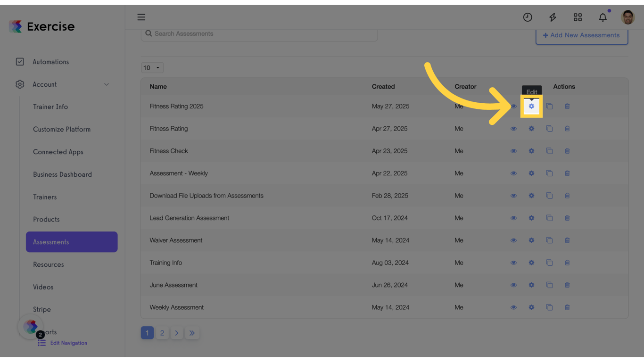Open the notifications bell
Image resolution: width=644 pixels, height=362 pixels.
click(603, 17)
